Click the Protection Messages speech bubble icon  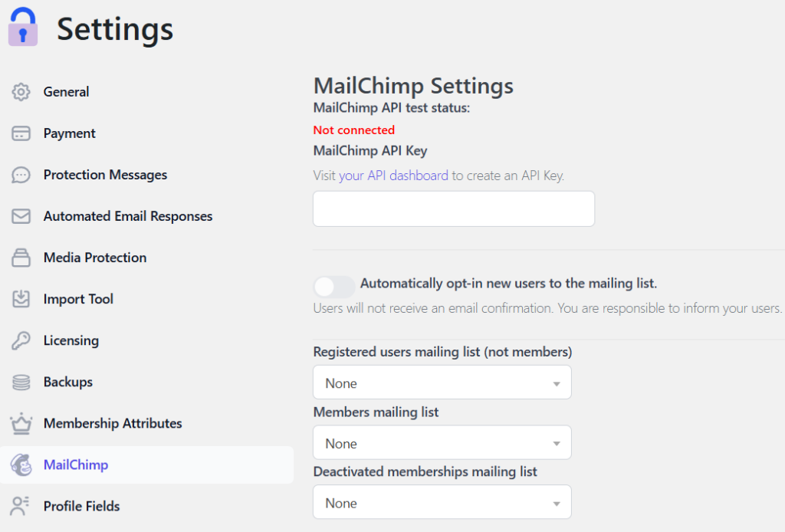[x=21, y=175]
